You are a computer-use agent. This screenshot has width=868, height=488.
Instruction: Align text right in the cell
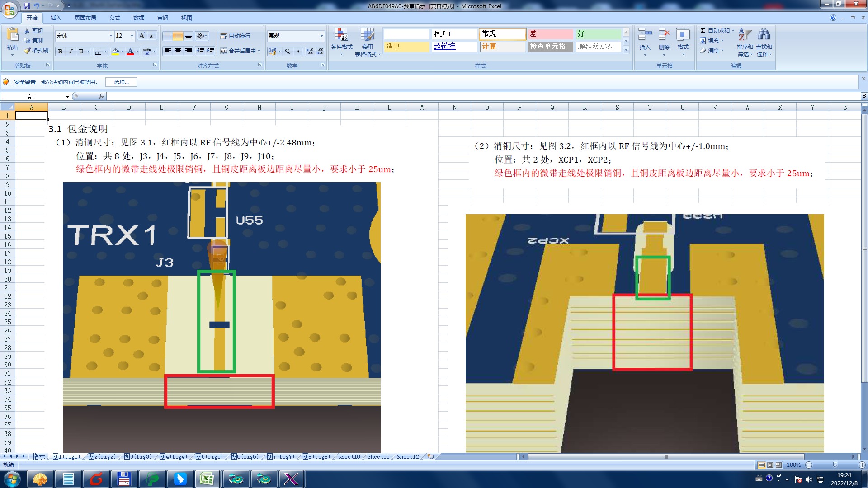[189, 51]
